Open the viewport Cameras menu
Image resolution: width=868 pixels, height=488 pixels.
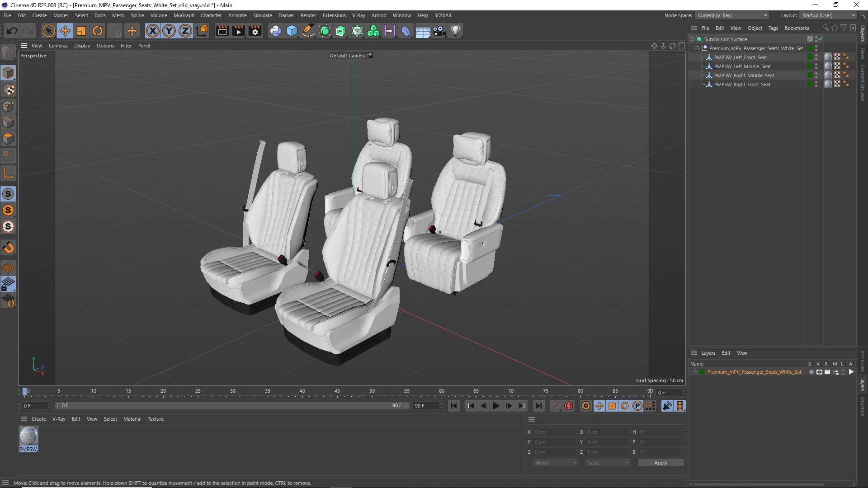coord(58,46)
